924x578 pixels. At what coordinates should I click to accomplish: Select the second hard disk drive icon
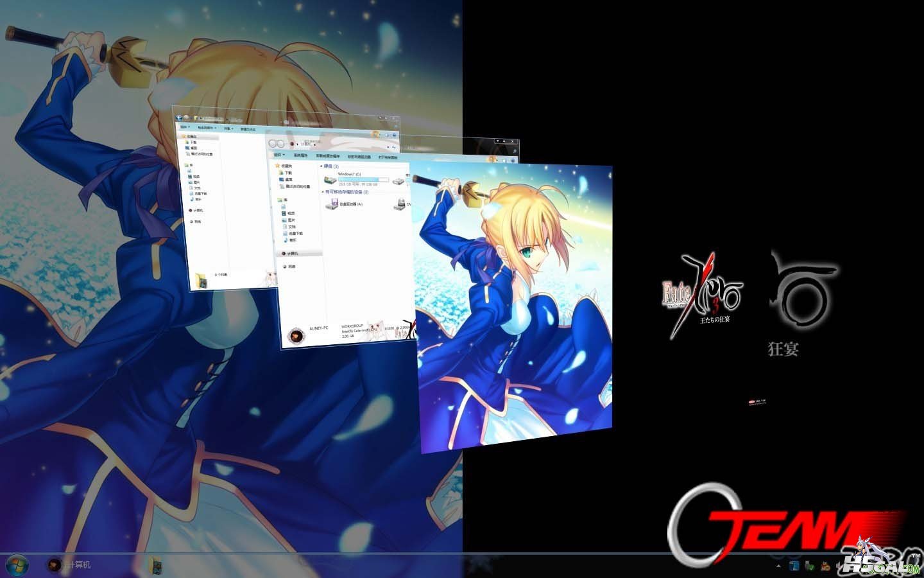point(399,181)
